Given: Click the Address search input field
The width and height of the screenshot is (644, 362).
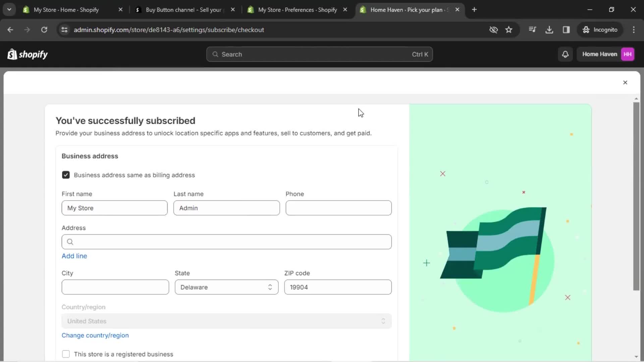Looking at the screenshot, I should pos(226,242).
